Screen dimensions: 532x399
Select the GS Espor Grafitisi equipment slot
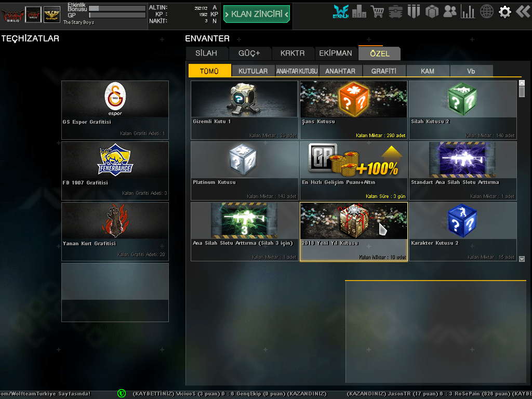pos(115,110)
